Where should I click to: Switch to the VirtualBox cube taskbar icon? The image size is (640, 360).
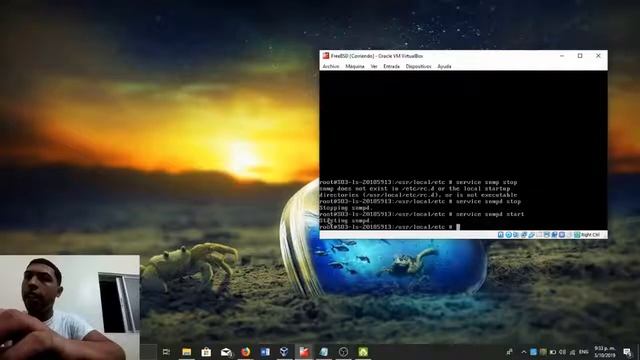pos(284,351)
